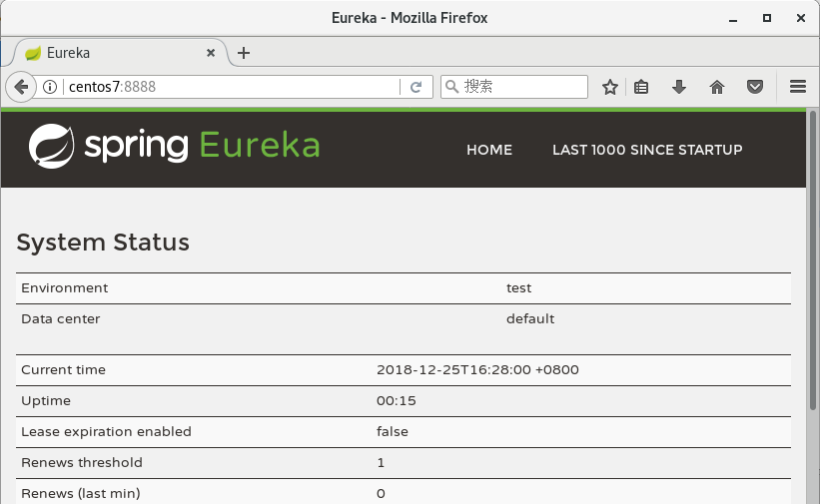Save page to Pocket icon
The image size is (820, 504).
755,87
